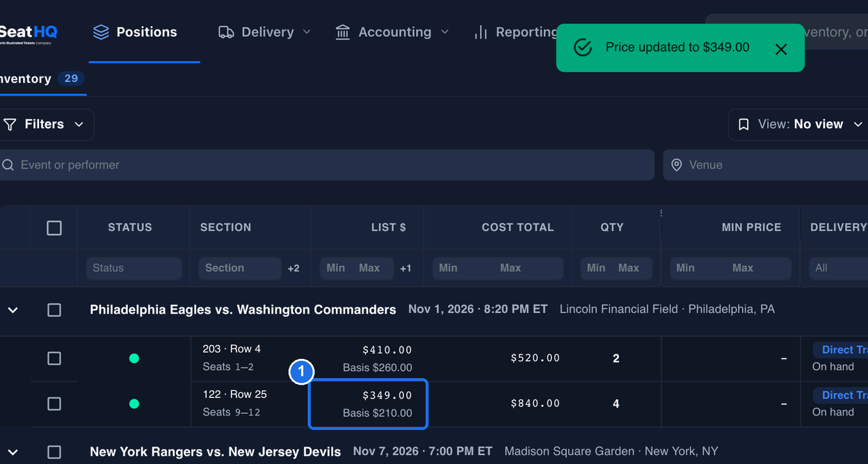
Task: Check the 203 Row 4 listing checkbox
Action: tap(54, 358)
